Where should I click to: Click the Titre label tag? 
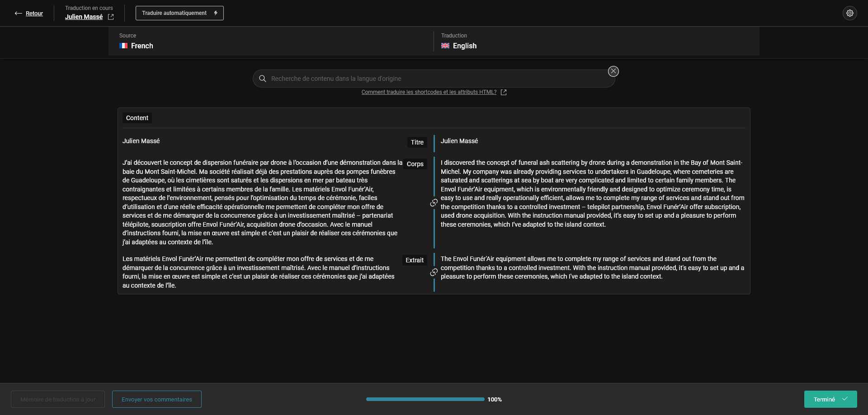pyautogui.click(x=417, y=142)
